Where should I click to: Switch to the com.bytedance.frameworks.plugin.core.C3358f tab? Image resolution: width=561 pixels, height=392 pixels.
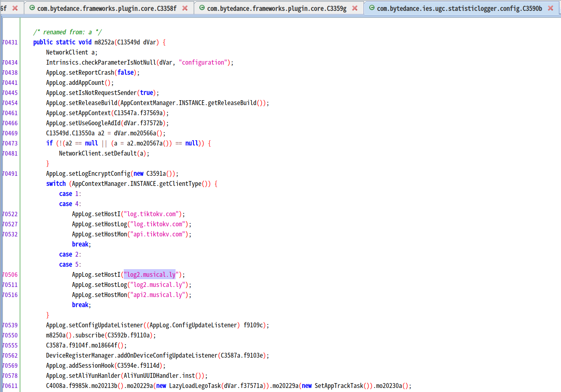(107, 8)
